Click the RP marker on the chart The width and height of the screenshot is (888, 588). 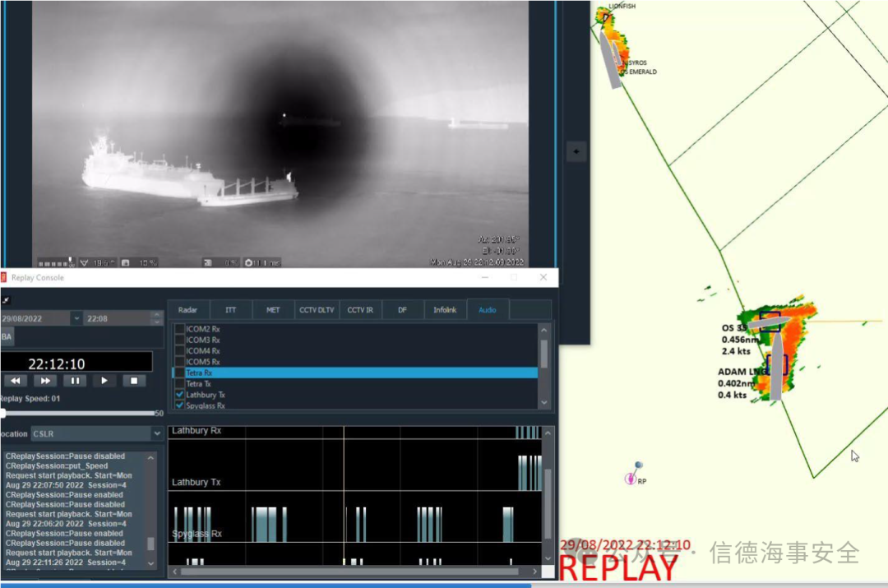pos(631,479)
